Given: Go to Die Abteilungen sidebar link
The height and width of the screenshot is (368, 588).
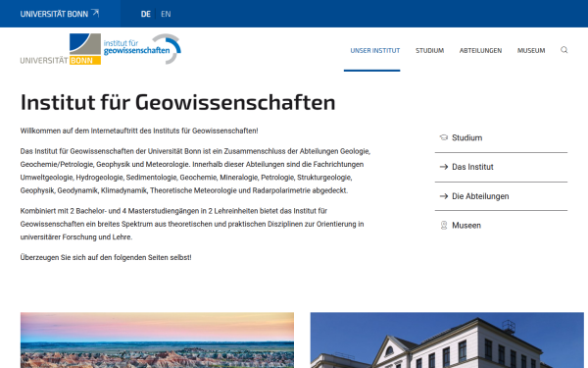Looking at the screenshot, I should 480,196.
